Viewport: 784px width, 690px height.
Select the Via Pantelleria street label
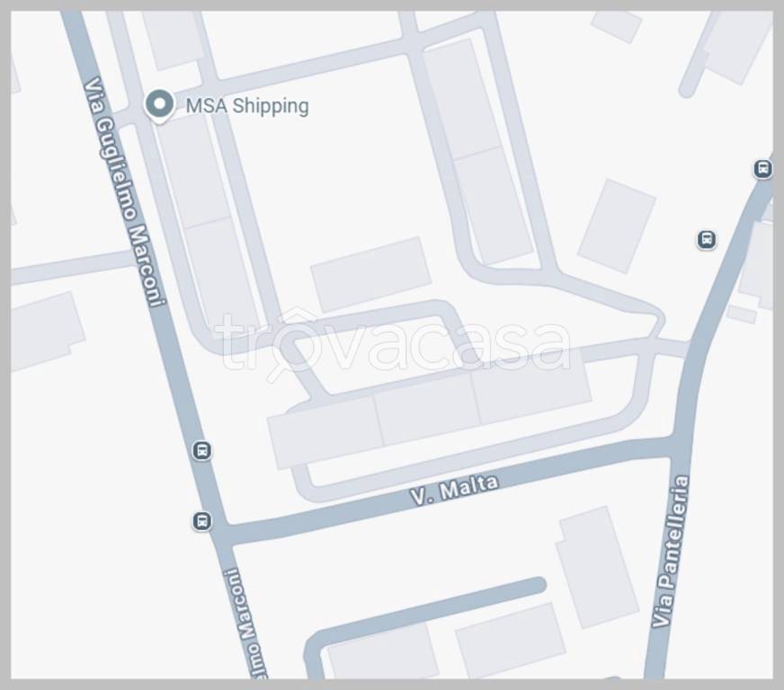coord(671,552)
